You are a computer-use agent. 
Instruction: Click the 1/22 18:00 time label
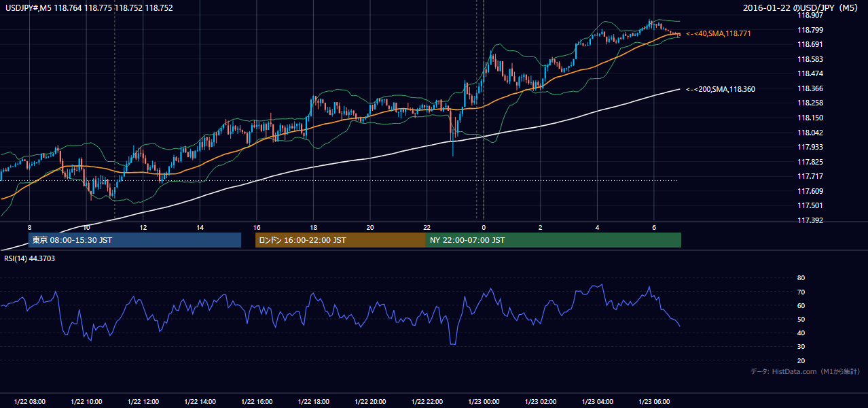[313, 401]
